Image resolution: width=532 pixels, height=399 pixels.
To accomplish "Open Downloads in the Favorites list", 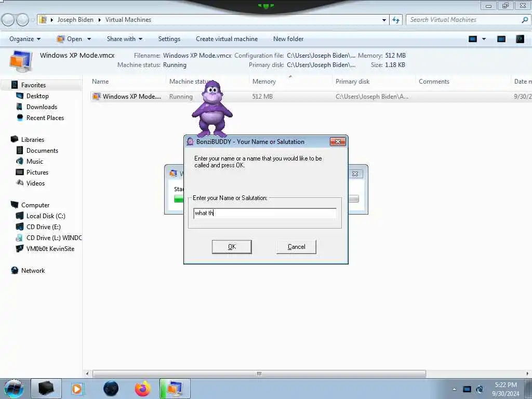I will pos(42,107).
